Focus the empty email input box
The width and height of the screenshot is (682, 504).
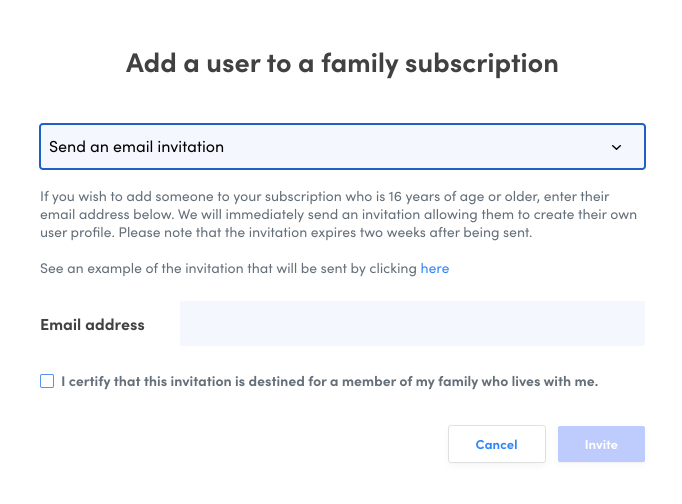point(412,324)
